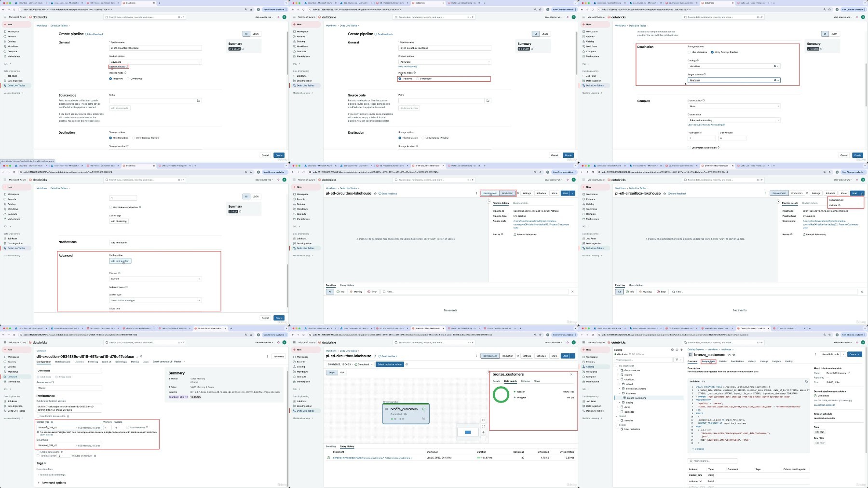
Task: Open the catalog tree filter funnel icon
Action: coord(677,360)
